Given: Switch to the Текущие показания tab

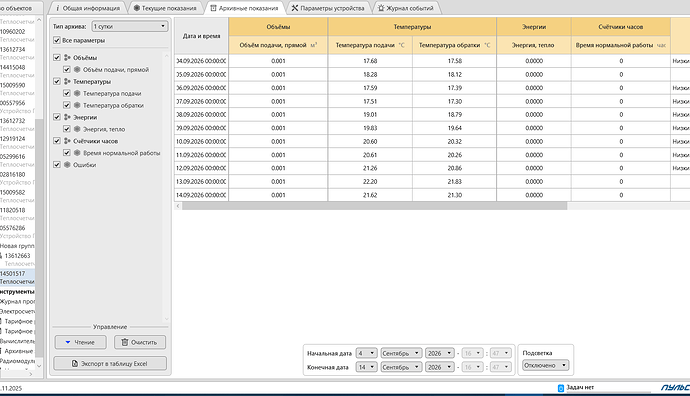Looking at the screenshot, I should point(165,8).
